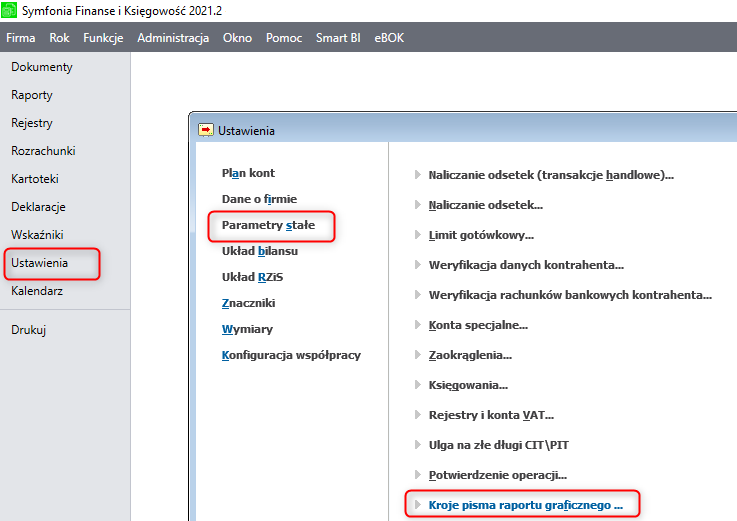The width and height of the screenshot is (737, 521).
Task: Open the Firma menu
Action: click(x=21, y=38)
